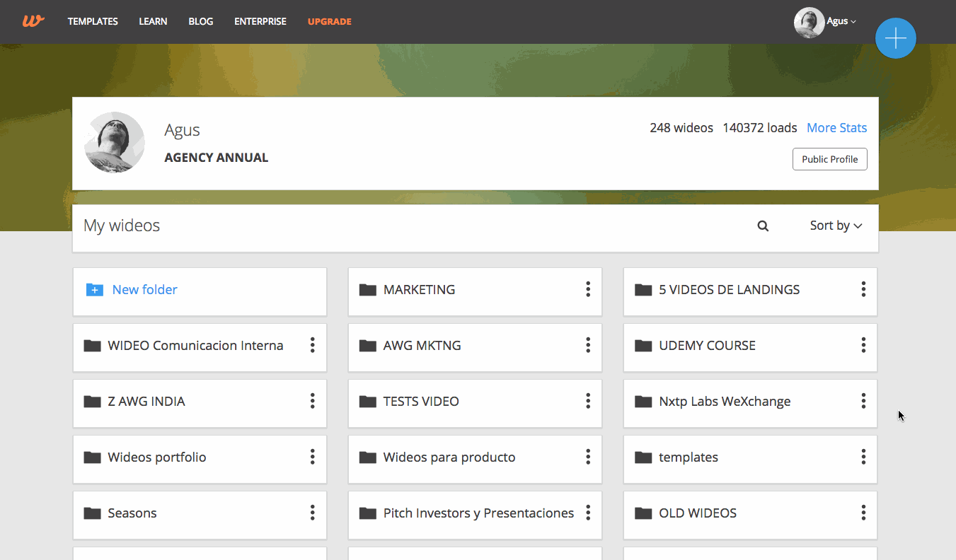Open search in My wideos bar

click(x=763, y=226)
